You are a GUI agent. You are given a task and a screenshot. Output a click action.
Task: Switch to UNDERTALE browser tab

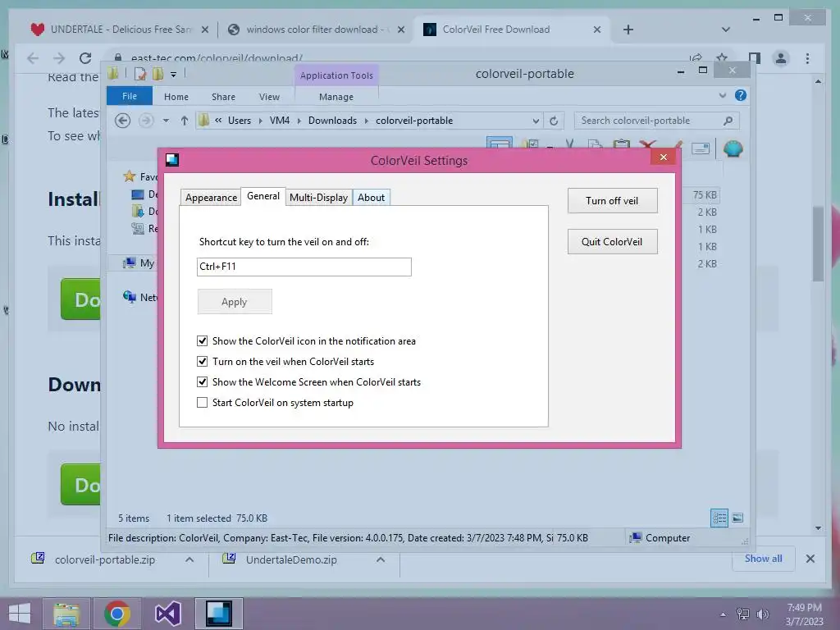click(120, 30)
